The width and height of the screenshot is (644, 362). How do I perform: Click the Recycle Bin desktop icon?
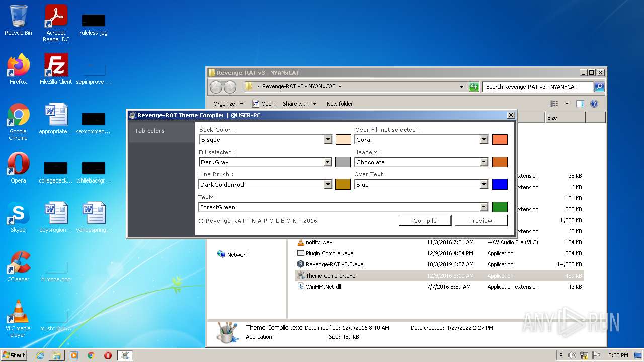point(18,21)
